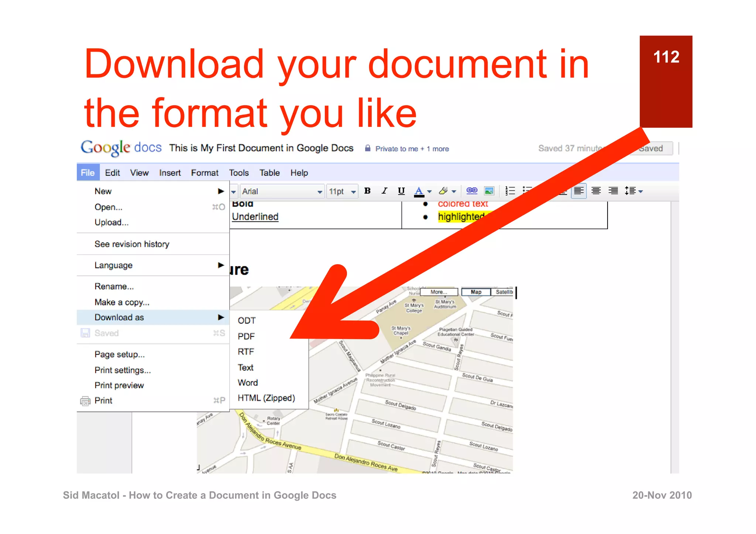Click the Private to me + 1 more link
Viewport: 756px width, 534px height.
coord(412,149)
